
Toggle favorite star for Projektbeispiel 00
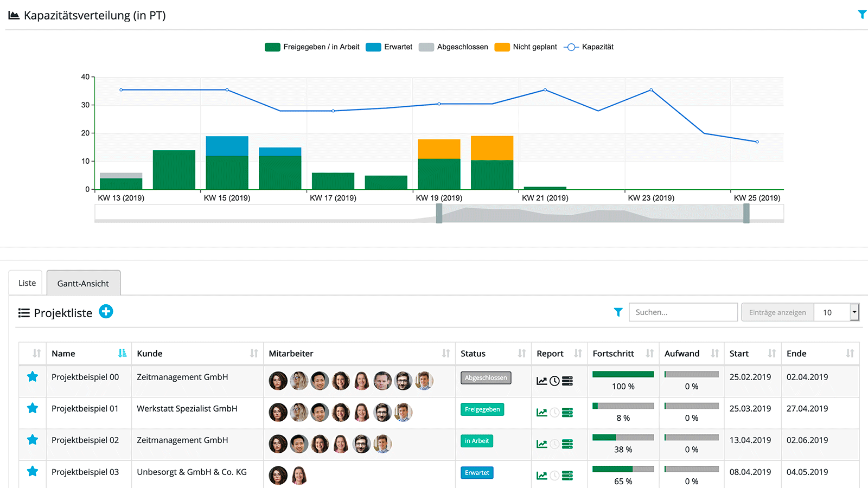[33, 377]
